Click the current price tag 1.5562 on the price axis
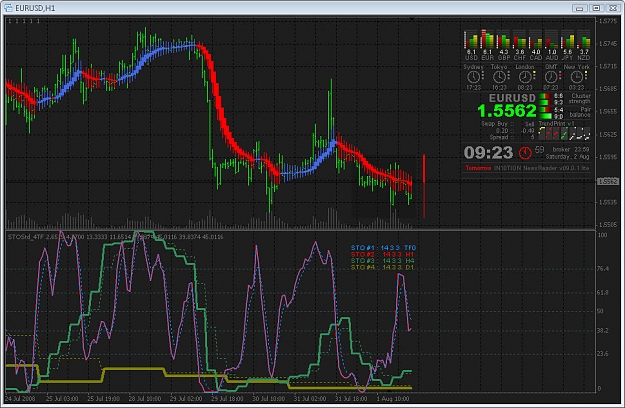The image size is (625, 408). click(607, 181)
